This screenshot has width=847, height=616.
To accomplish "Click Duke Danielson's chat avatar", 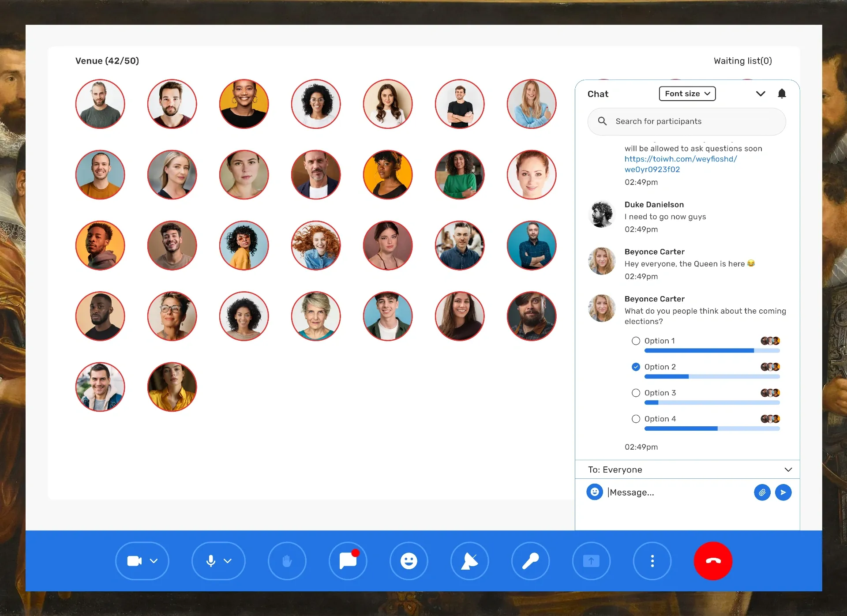I will pyautogui.click(x=602, y=214).
